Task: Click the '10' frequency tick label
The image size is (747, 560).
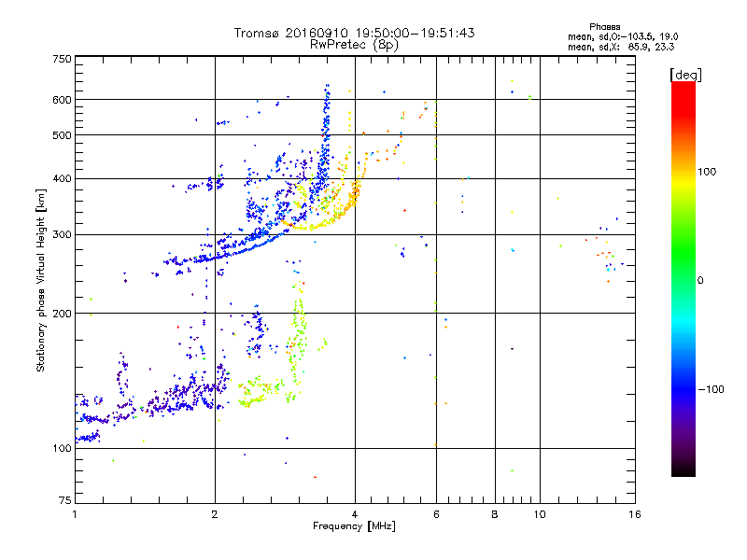Action: 540,514
